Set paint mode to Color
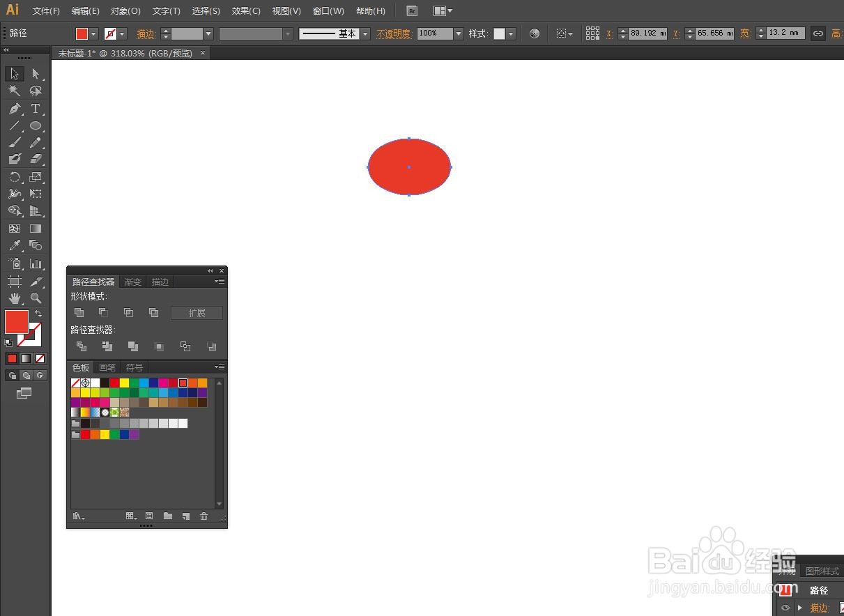The height and width of the screenshot is (616, 844). [x=12, y=358]
